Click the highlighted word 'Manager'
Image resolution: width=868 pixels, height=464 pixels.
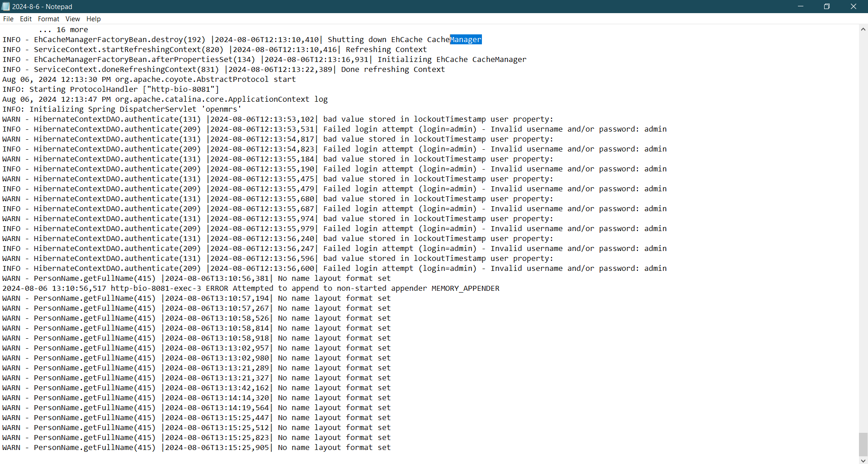tap(466, 40)
